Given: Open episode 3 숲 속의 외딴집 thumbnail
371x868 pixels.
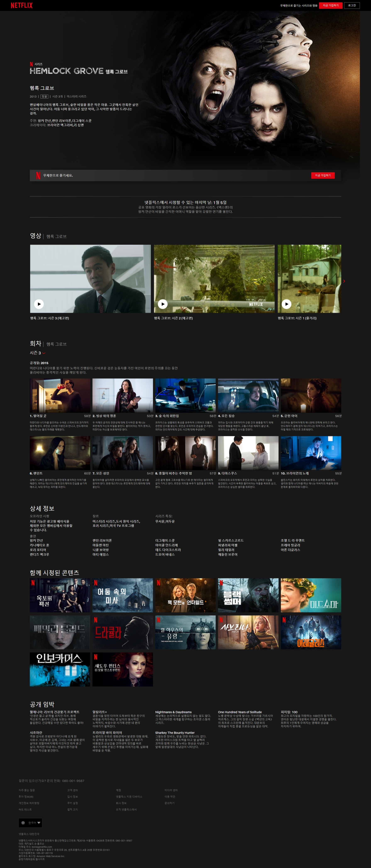Looking at the screenshot, I should pyautogui.click(x=185, y=395).
